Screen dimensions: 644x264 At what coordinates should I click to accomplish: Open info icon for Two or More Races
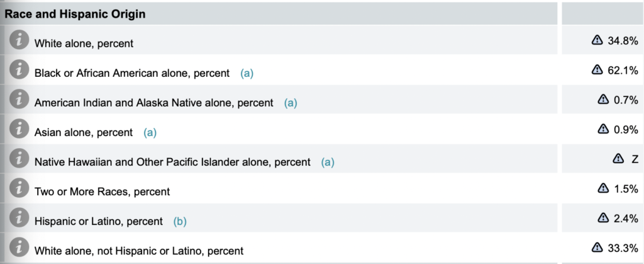[x=19, y=188]
